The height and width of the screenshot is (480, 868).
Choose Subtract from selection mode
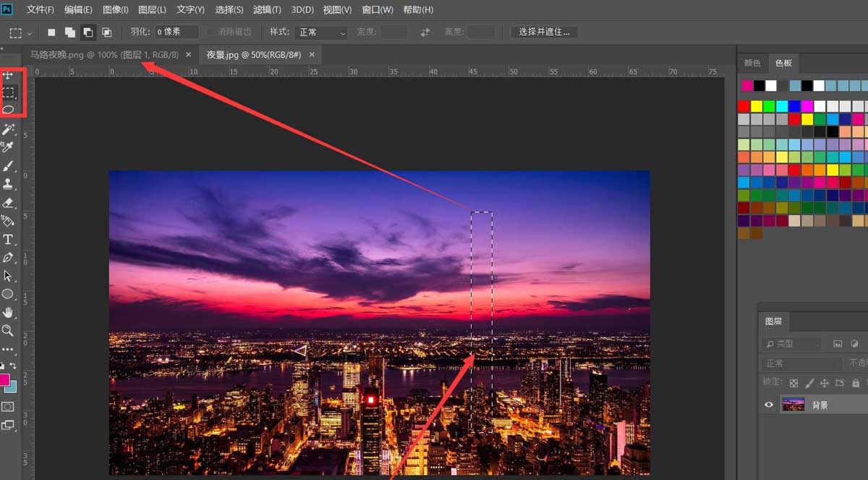(x=88, y=32)
